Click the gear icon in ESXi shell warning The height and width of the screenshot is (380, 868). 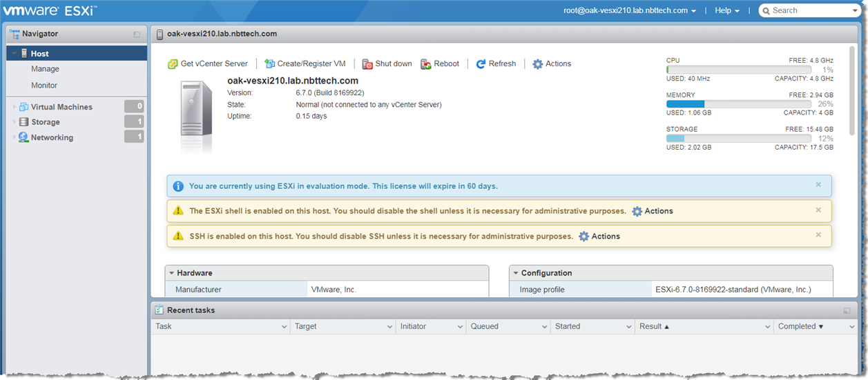[x=637, y=211]
